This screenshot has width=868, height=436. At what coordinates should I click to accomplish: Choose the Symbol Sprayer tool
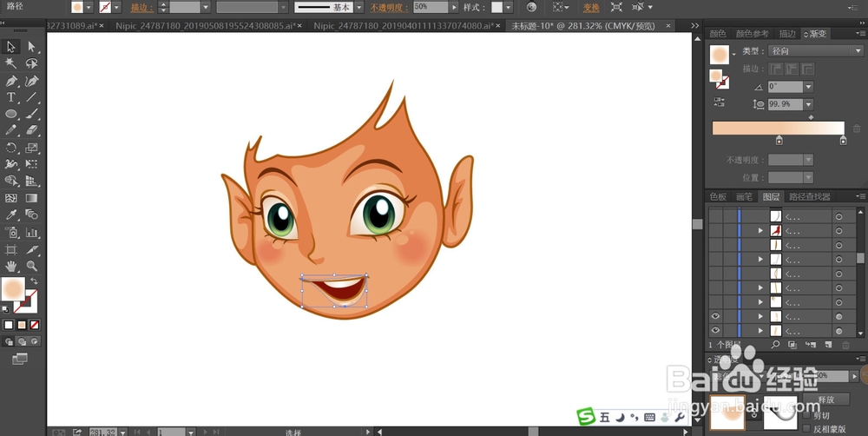point(10,232)
